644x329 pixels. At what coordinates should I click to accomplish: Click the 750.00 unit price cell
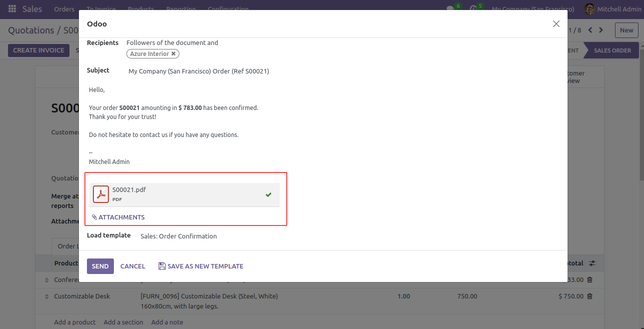point(467,296)
